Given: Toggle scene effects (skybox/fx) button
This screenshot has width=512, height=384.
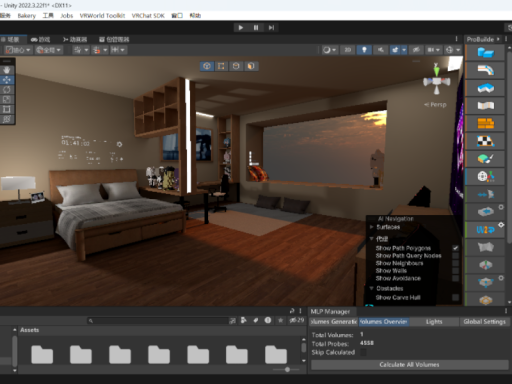Looking at the screenshot, I should coord(395,50).
